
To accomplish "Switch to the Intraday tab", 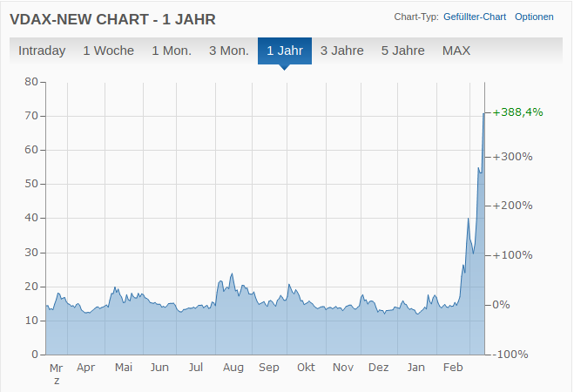I will click(x=42, y=51).
